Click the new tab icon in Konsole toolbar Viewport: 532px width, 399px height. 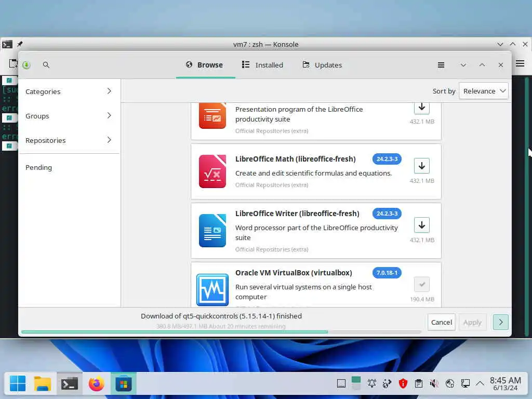coord(13,63)
